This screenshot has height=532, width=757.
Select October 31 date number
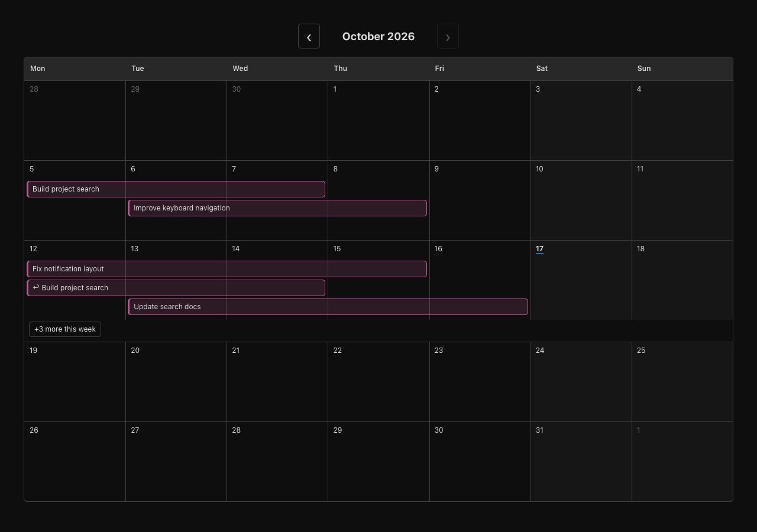point(539,430)
